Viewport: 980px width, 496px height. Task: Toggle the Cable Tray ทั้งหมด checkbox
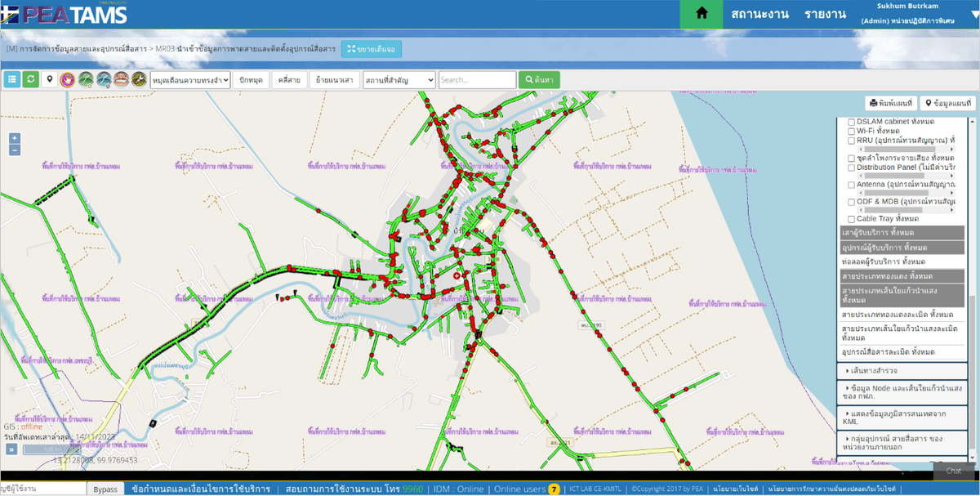[x=851, y=219]
